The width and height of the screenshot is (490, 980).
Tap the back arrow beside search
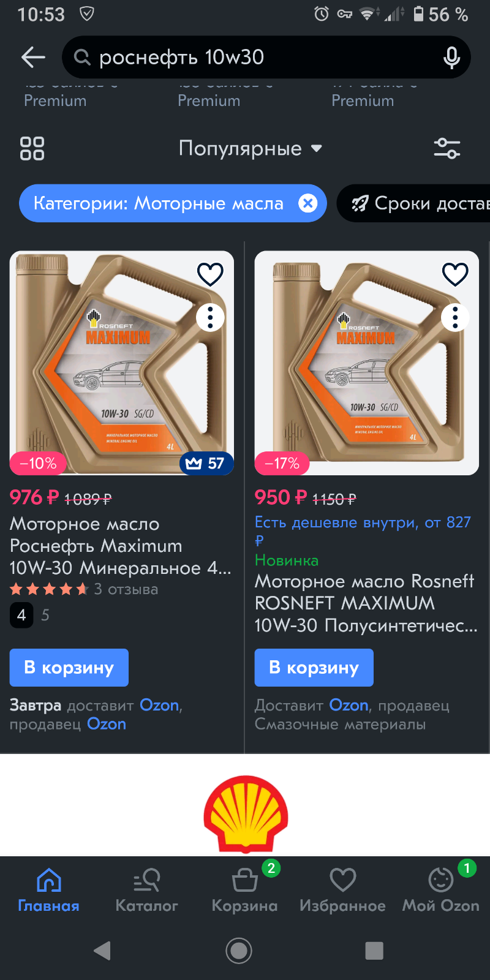tap(33, 58)
